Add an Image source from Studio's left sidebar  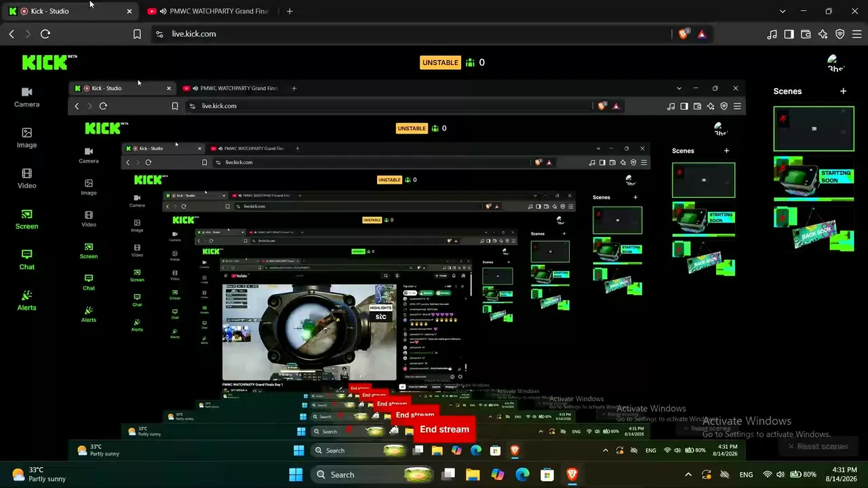click(x=26, y=138)
